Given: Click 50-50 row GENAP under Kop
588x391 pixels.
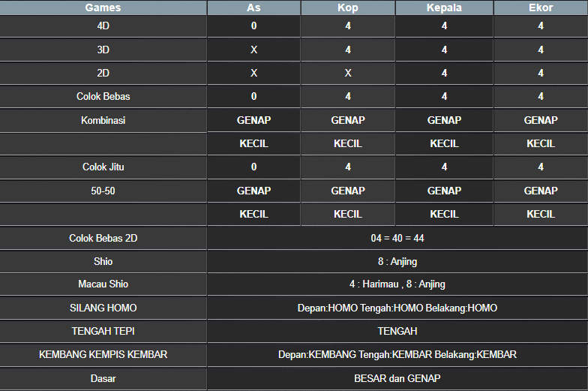Looking at the screenshot, I should coord(348,191).
